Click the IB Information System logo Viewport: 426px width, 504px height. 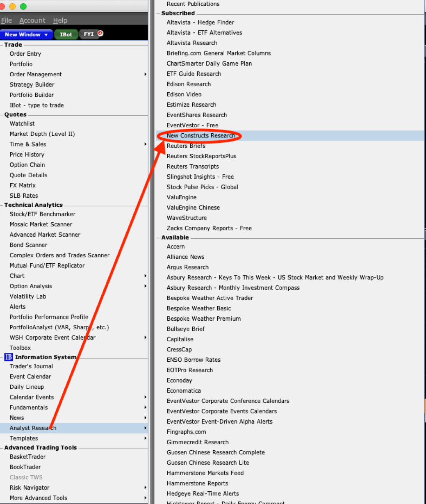pyautogui.click(x=9, y=357)
